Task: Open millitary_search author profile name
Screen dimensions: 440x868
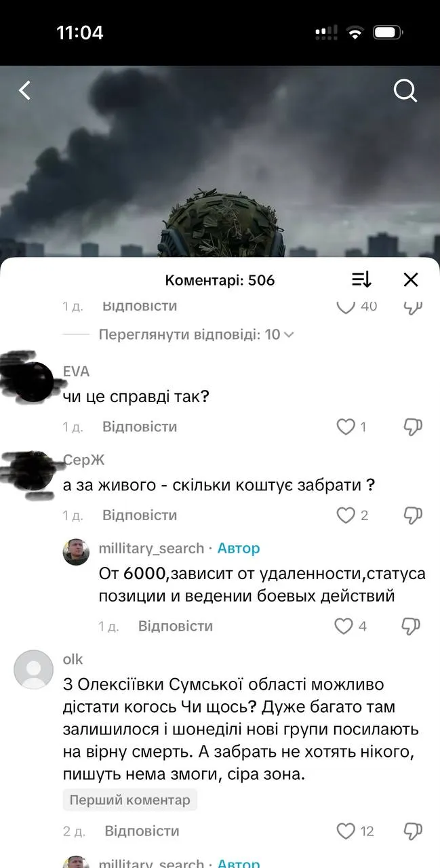Action: point(151,548)
